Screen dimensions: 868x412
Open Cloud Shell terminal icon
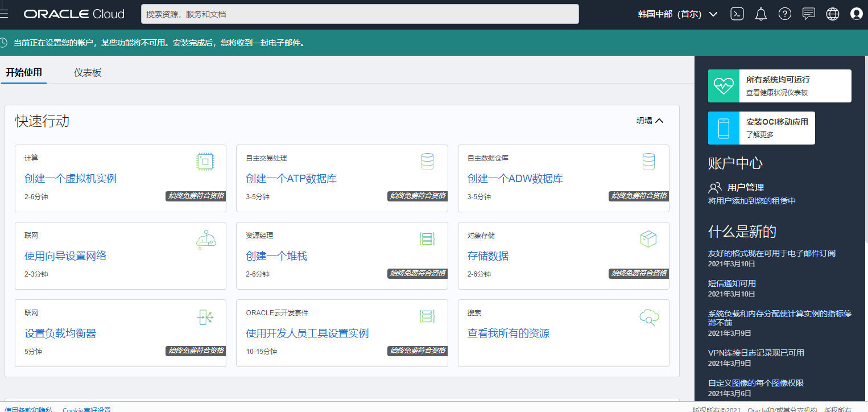(737, 14)
